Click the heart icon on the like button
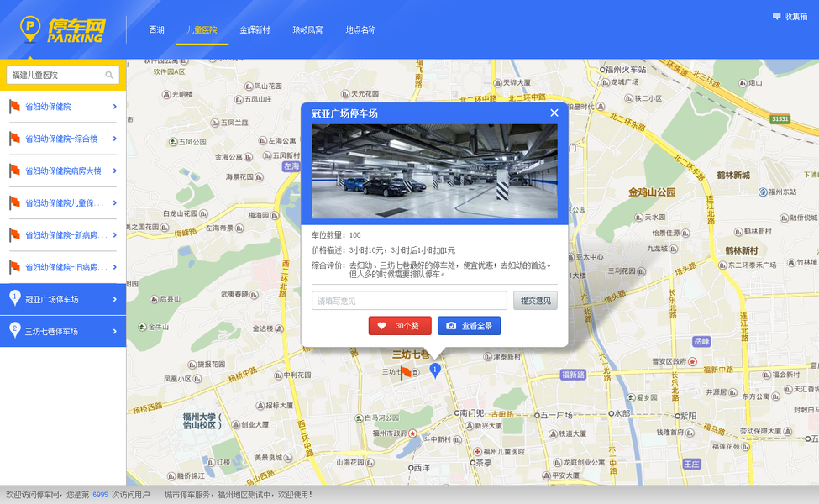This screenshot has width=819, height=504. (382, 326)
